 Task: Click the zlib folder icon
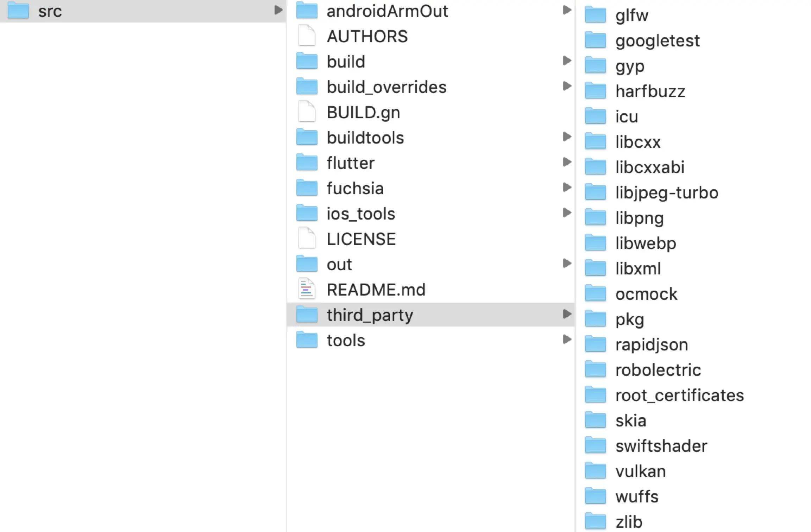[595, 521]
